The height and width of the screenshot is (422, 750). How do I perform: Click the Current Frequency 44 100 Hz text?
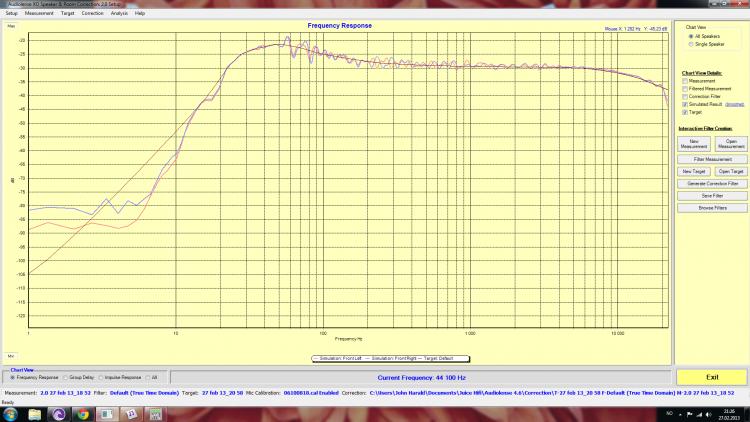(421, 378)
